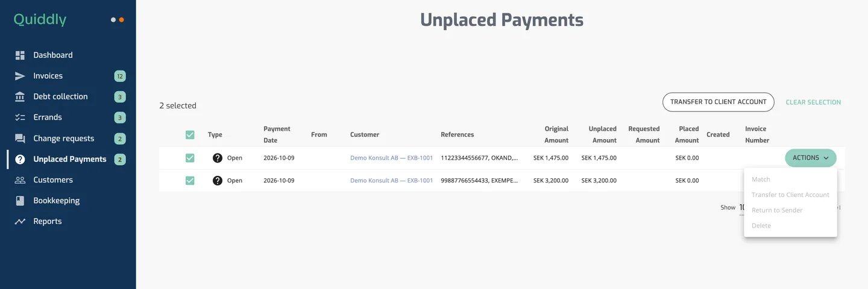Click the Change requests chat icon

(20, 138)
